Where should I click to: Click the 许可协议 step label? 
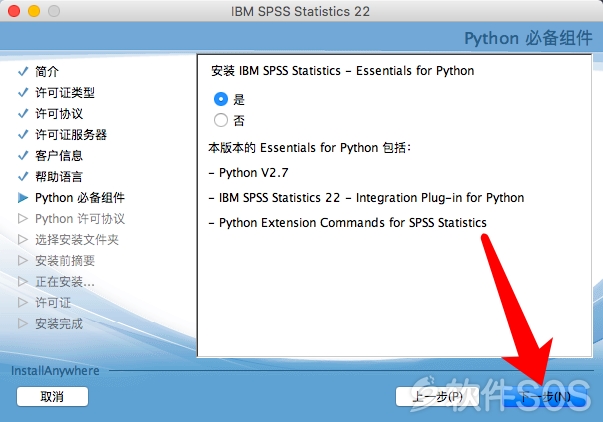pos(59,113)
